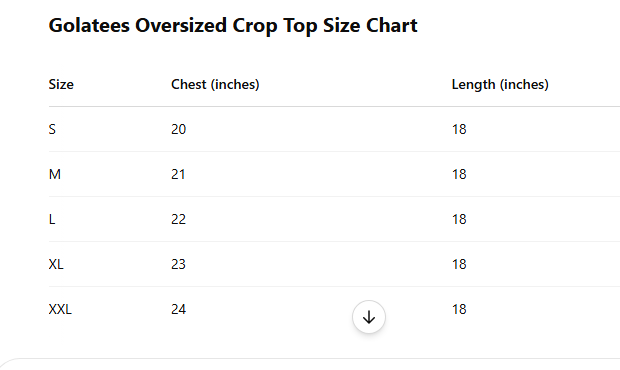Click the M size cell
The width and height of the screenshot is (620, 370).
tap(55, 174)
